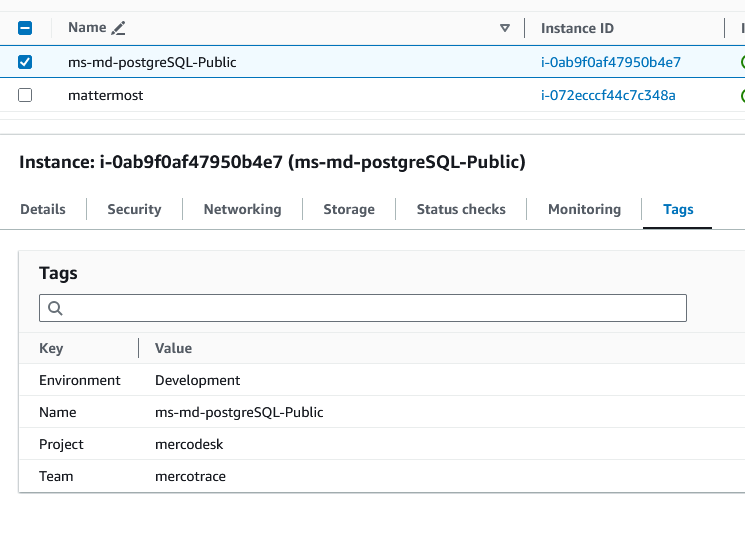The image size is (745, 535).
Task: Click the Instance ID column header
Action: (x=577, y=29)
